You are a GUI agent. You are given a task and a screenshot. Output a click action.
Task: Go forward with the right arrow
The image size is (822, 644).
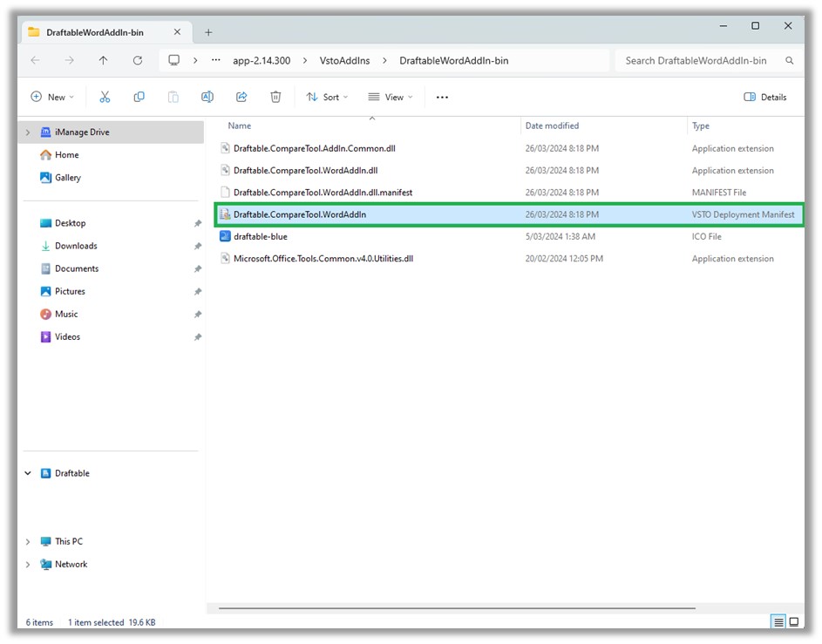click(69, 60)
